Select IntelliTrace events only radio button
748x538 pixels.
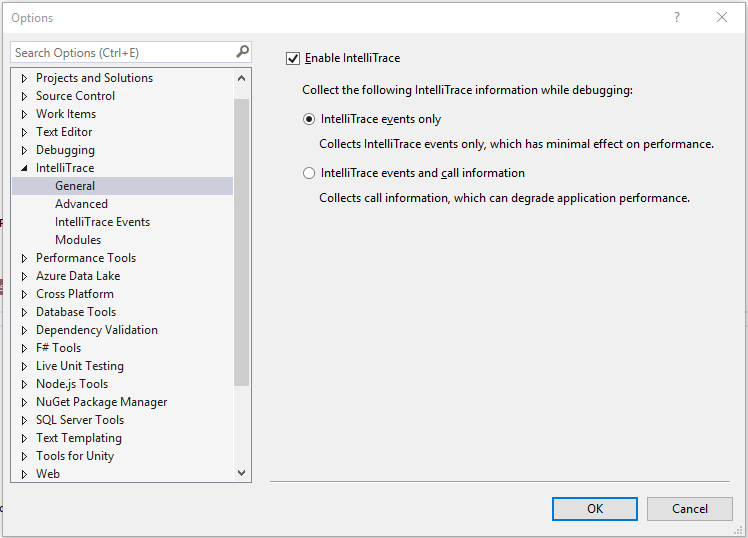coord(309,119)
